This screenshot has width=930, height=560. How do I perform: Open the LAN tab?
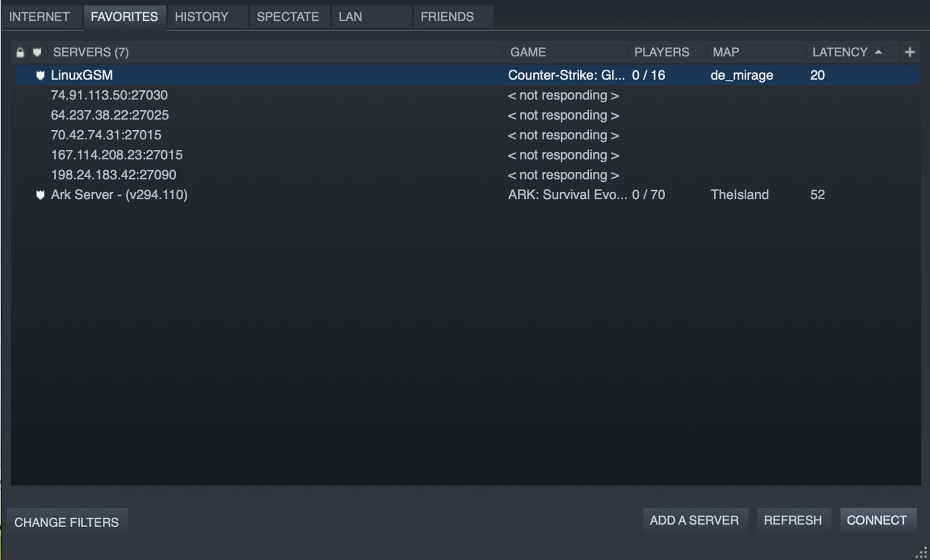349,16
